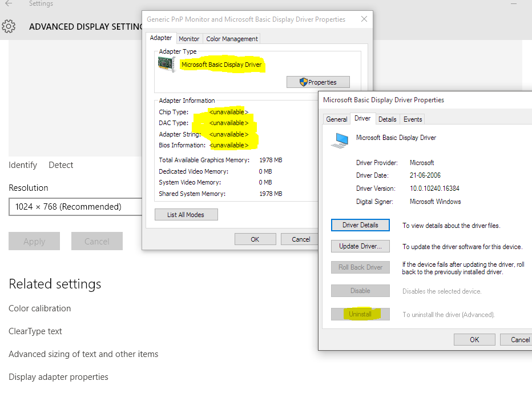
Task: Minimize the Settings window
Action: click(514, 3)
